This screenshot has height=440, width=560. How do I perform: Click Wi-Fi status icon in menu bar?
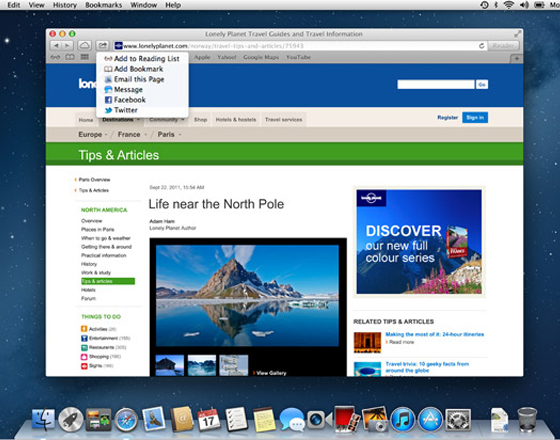pos(508,5)
